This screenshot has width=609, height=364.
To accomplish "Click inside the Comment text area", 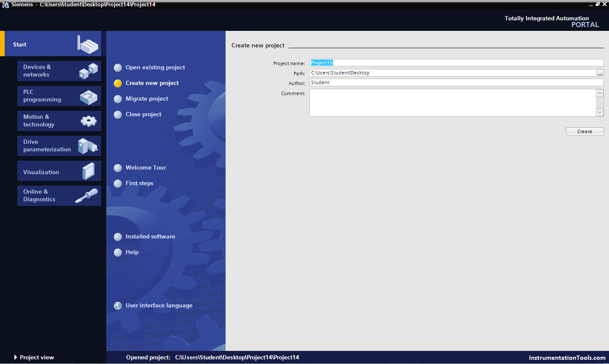I will click(x=452, y=103).
